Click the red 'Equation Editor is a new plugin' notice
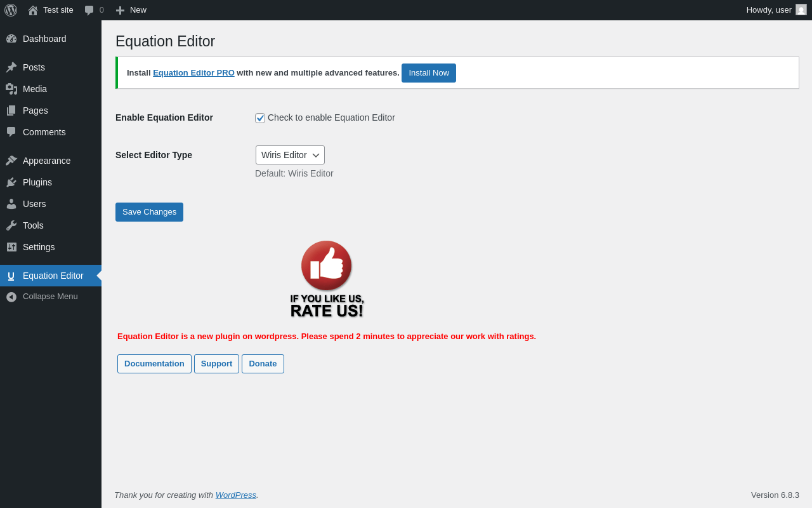The width and height of the screenshot is (812, 508). point(327,337)
